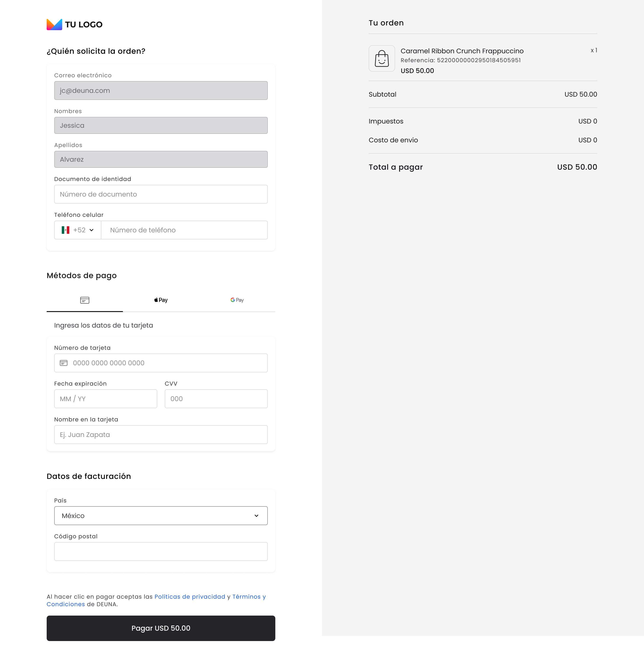Viewport: 644px width, 650px height.
Task: Switch to the Apple Pay tab
Action: coord(161,300)
